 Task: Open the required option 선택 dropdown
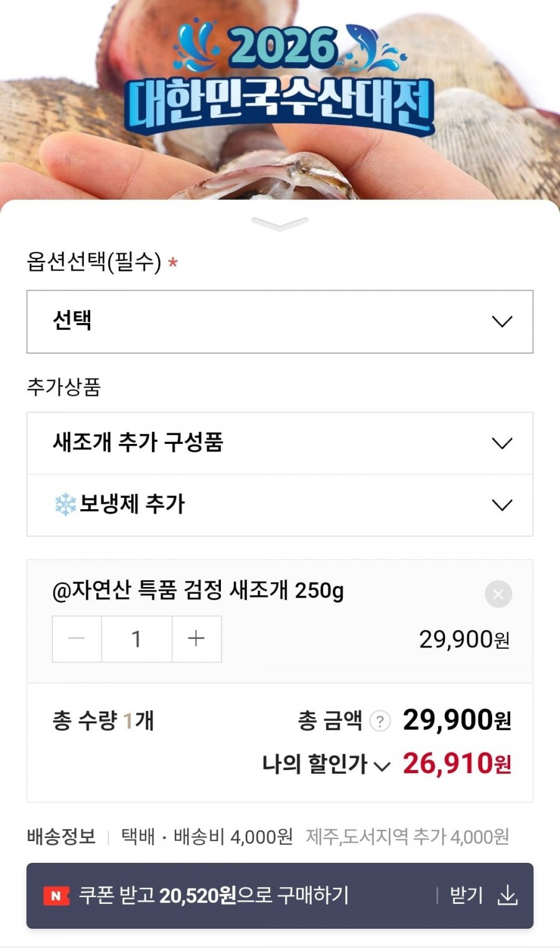pyautogui.click(x=279, y=321)
